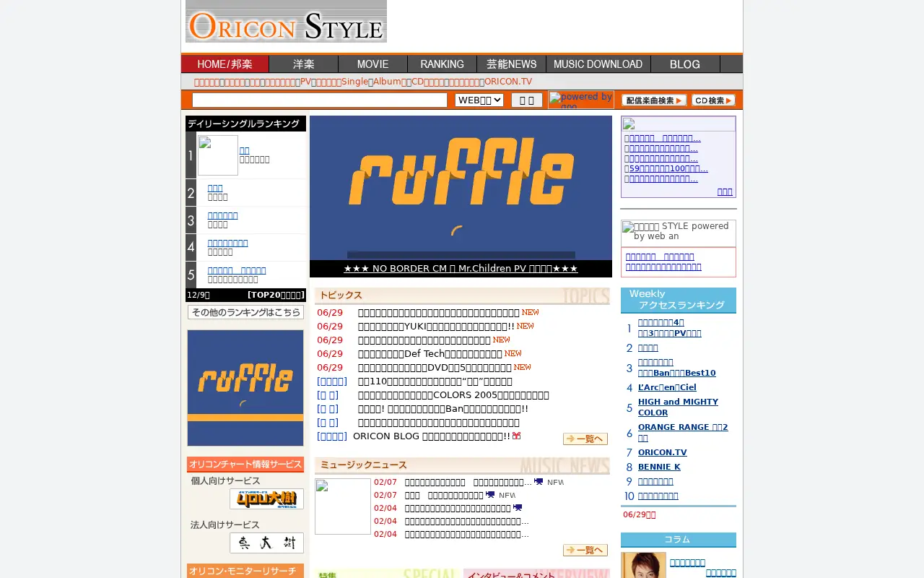Open the NO BORDER CM Mr.Children PV link
This screenshot has height=578, width=924.
point(461,269)
